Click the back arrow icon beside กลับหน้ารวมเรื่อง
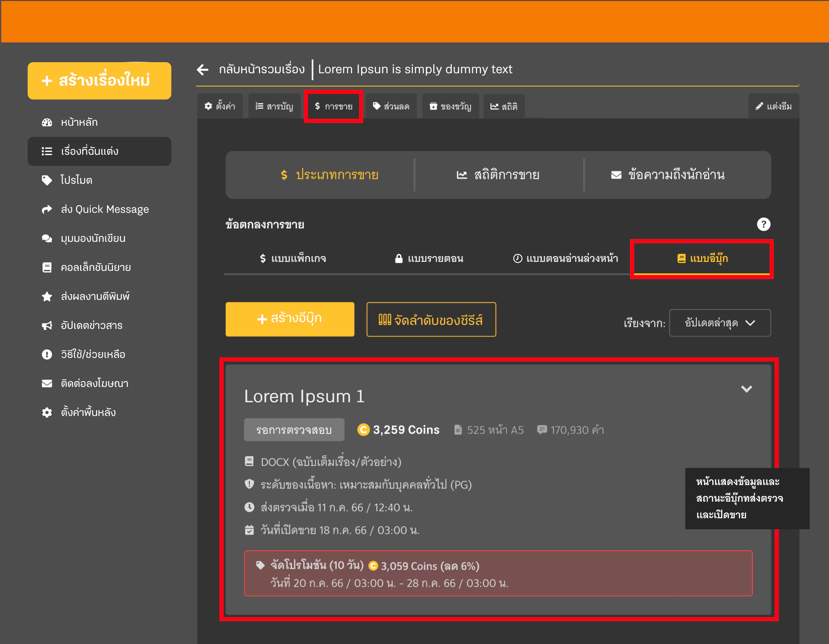Image resolution: width=829 pixels, height=644 pixels. point(203,69)
